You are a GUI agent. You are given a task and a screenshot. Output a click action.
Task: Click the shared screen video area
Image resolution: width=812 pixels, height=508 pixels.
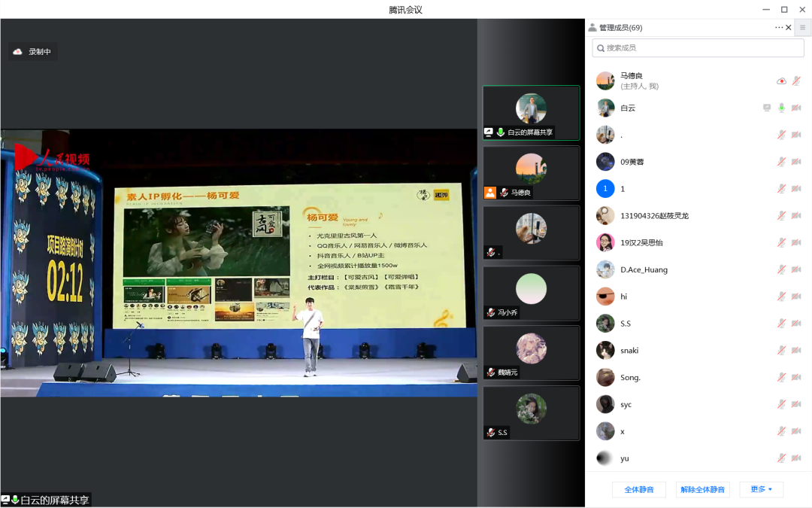pyautogui.click(x=239, y=263)
